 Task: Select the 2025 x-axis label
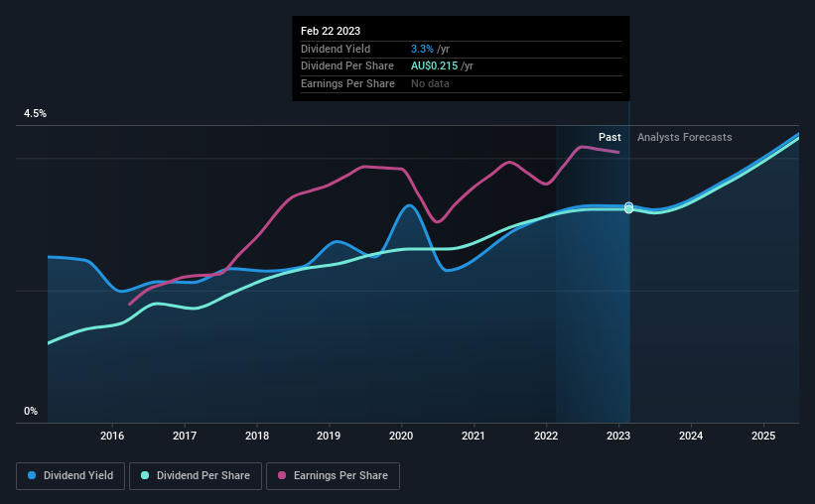763,436
